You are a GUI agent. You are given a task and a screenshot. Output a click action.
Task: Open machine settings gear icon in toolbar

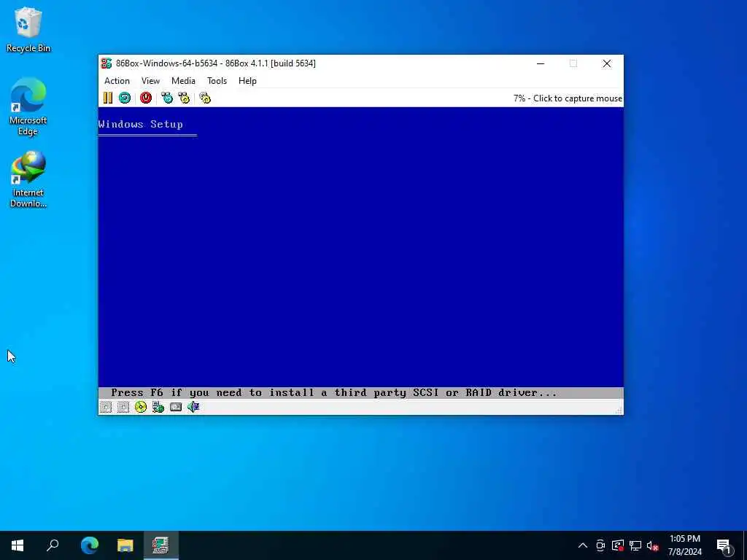pos(205,98)
